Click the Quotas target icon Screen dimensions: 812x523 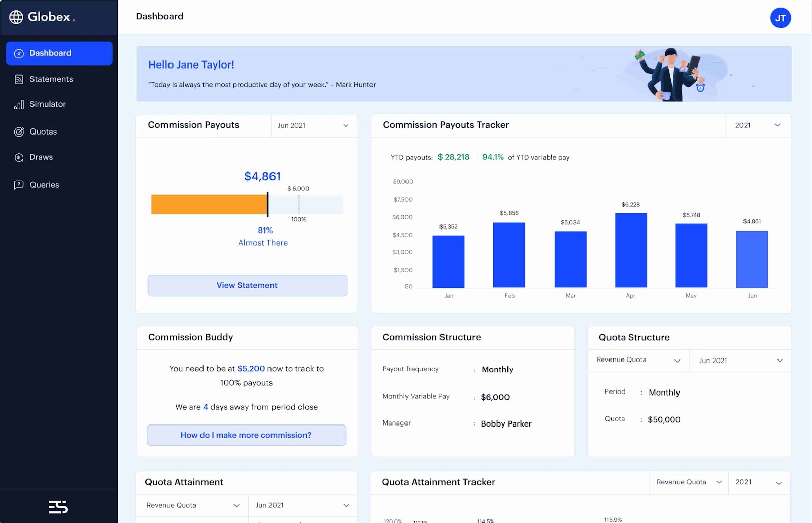pyautogui.click(x=19, y=132)
